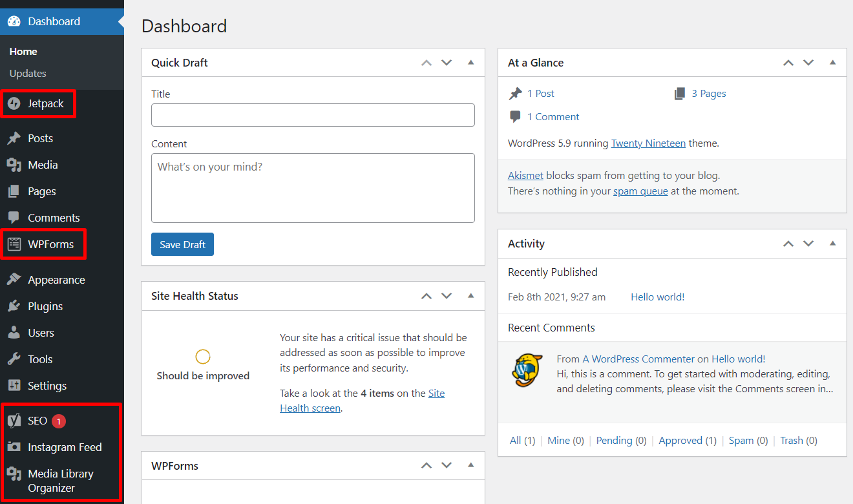Click the 1 Comment link
This screenshot has width=853, height=504.
[553, 117]
